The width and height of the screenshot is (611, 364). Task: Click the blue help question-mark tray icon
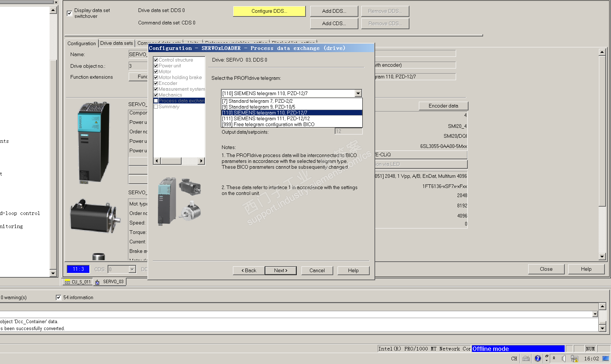(538, 359)
